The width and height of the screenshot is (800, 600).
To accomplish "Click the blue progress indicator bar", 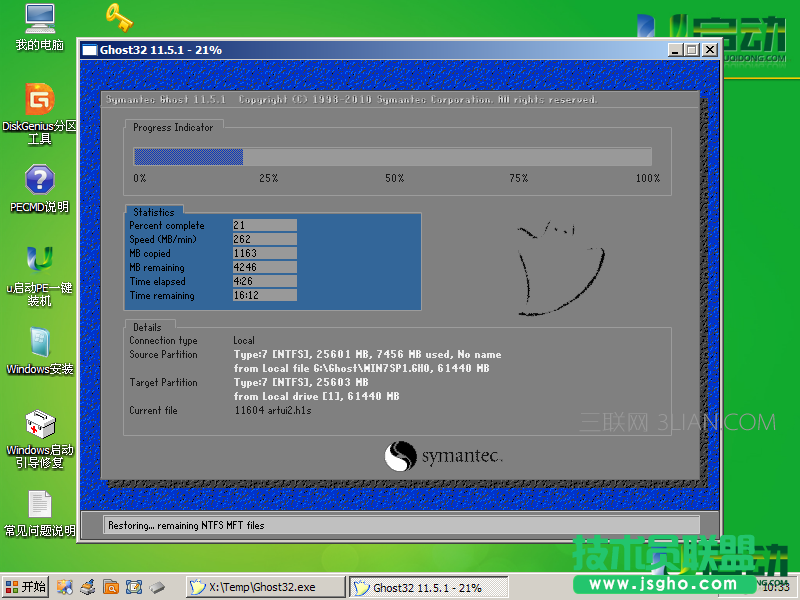I will [188, 157].
